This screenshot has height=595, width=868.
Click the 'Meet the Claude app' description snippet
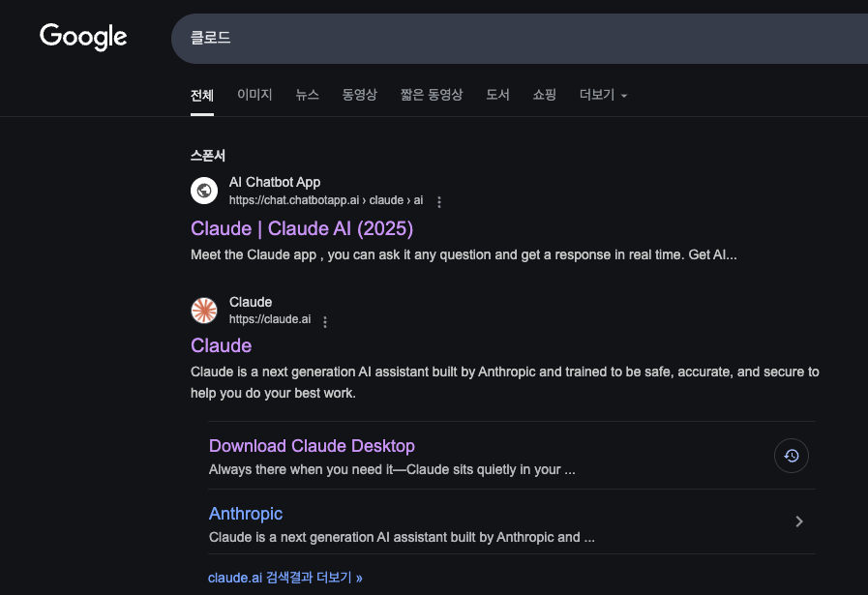point(464,254)
